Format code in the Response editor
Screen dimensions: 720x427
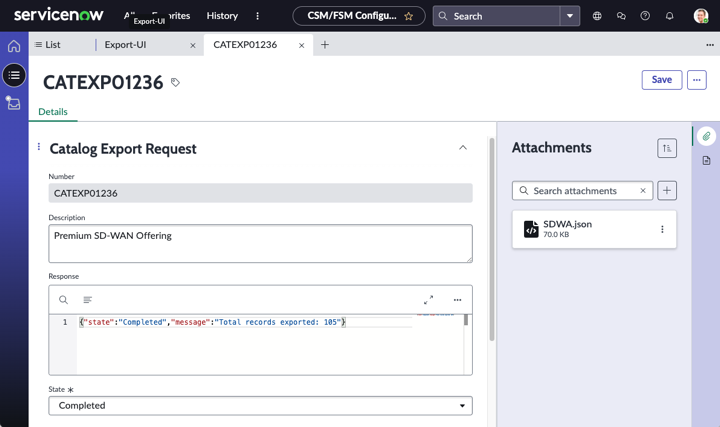pos(87,300)
